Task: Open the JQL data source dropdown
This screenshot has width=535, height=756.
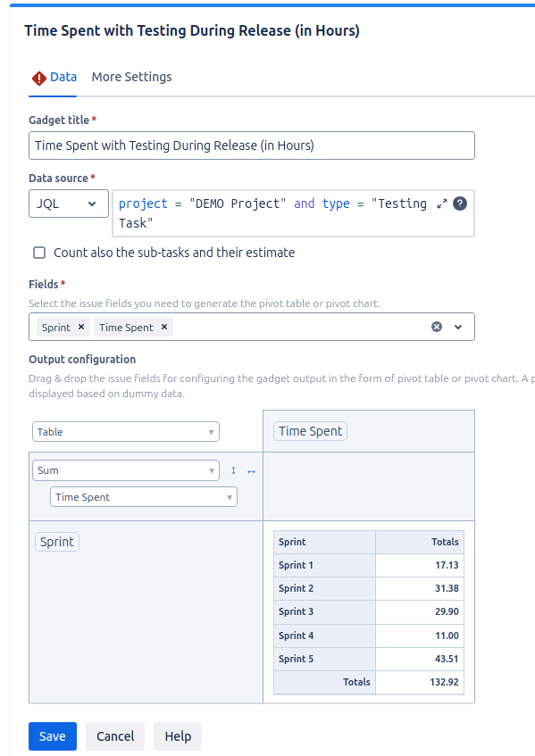Action: [69, 204]
